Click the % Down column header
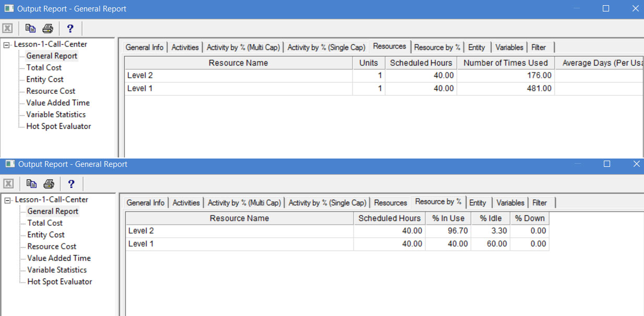Image resolution: width=644 pixels, height=316 pixels. pyautogui.click(x=529, y=218)
